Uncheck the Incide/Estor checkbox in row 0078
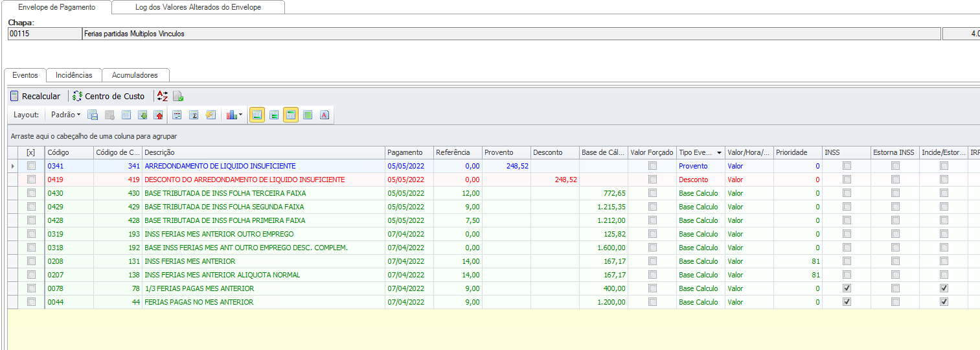The height and width of the screenshot is (350, 980). click(x=944, y=288)
